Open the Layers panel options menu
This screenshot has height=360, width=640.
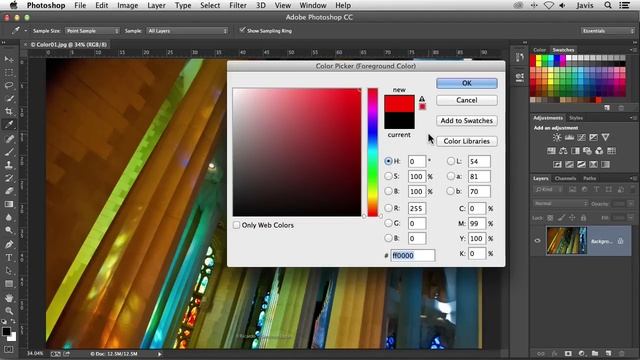pyautogui.click(x=633, y=178)
